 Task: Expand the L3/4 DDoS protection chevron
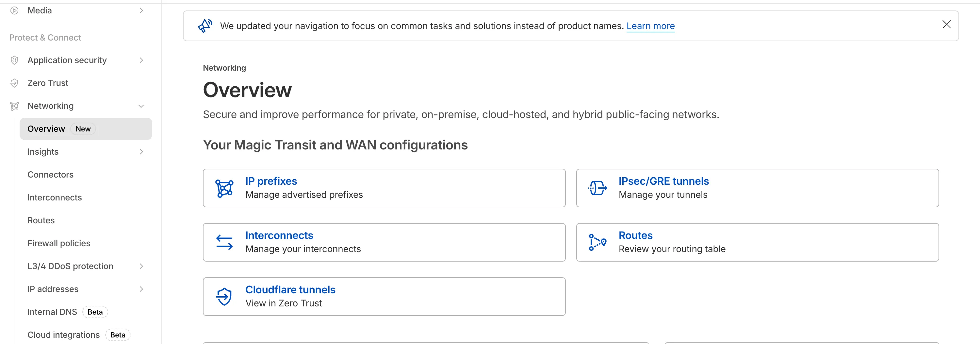[141, 266]
